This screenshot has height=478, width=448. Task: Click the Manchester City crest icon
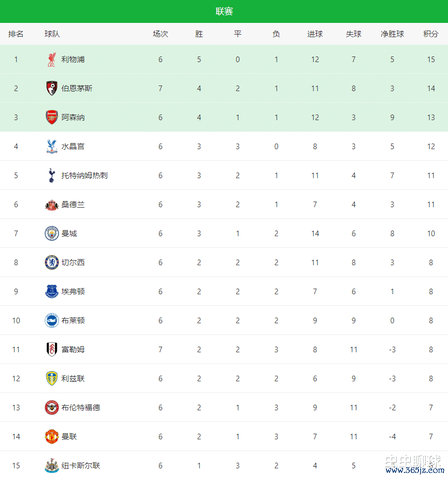point(51,234)
